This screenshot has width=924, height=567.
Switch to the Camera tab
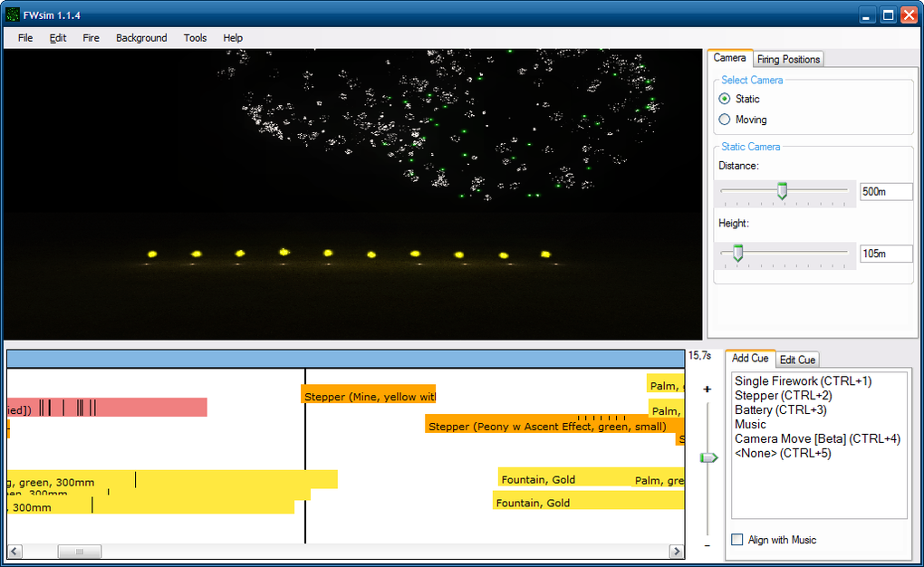click(x=729, y=58)
